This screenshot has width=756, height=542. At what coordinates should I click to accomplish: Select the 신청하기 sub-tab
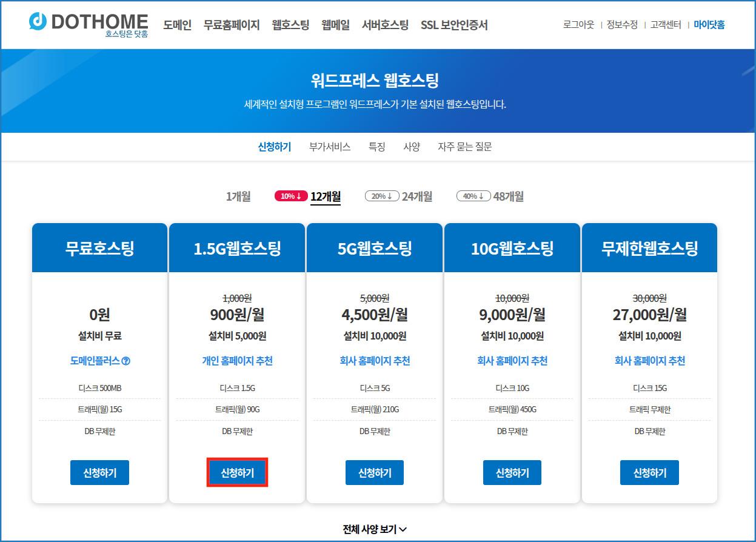click(x=275, y=147)
